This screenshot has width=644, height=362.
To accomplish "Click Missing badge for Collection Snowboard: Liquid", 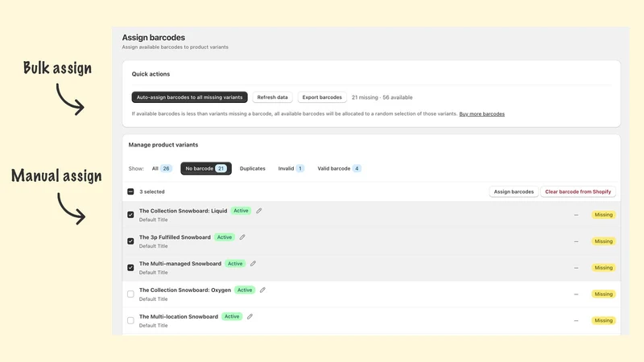I will pyautogui.click(x=603, y=215).
